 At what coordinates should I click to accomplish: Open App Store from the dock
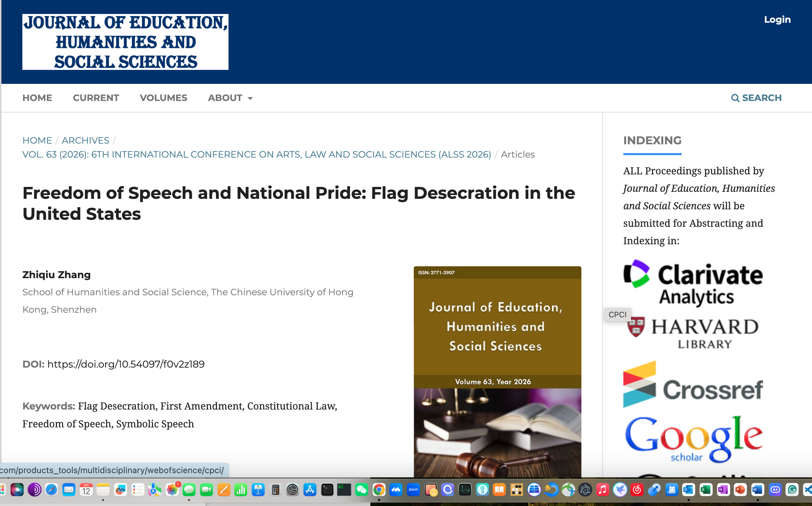(x=310, y=490)
